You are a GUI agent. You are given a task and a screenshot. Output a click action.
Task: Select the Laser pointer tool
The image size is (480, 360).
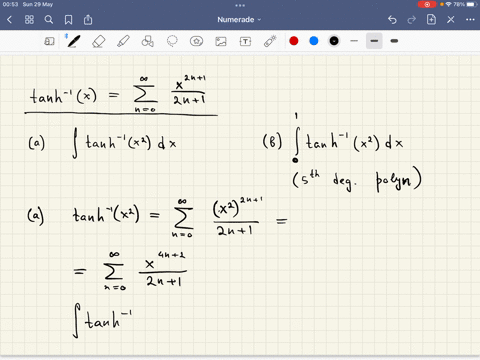[x=270, y=41]
